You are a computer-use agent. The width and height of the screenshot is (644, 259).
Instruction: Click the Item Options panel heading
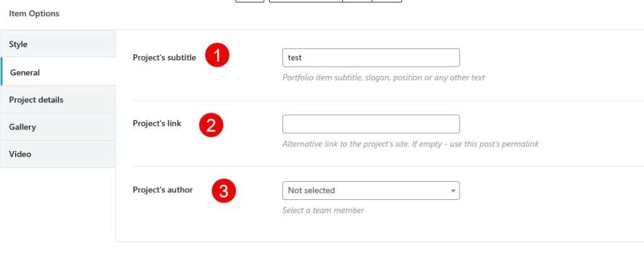(34, 13)
